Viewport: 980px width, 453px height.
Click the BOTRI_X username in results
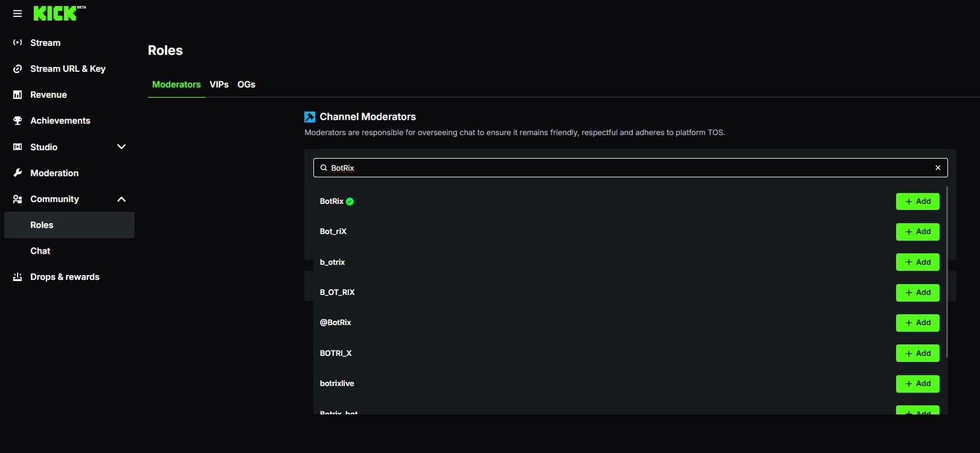click(x=336, y=353)
